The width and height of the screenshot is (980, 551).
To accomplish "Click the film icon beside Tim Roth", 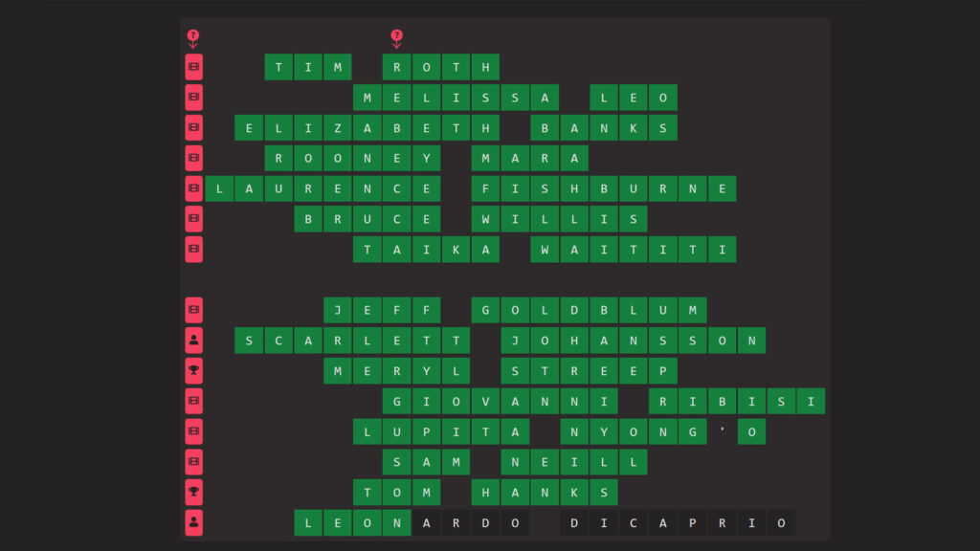I will coord(194,67).
